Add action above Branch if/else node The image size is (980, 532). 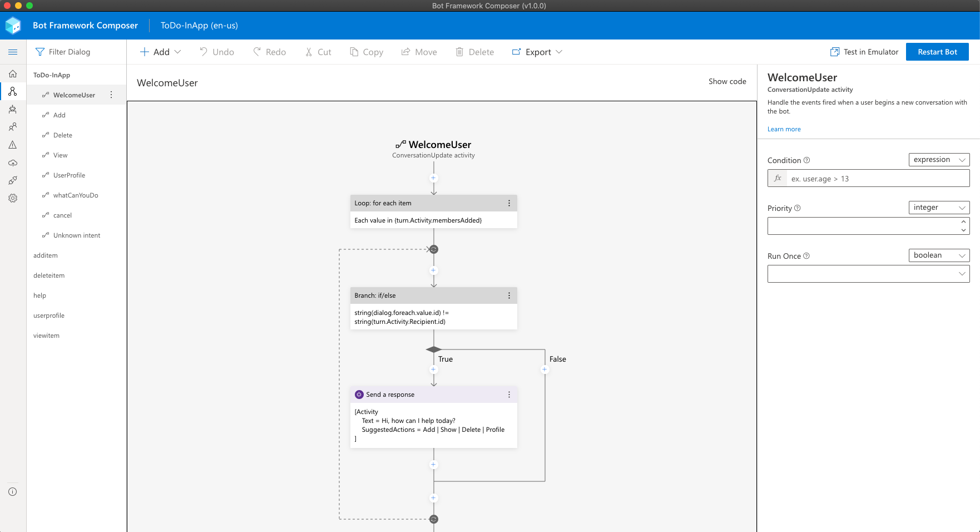click(x=434, y=270)
